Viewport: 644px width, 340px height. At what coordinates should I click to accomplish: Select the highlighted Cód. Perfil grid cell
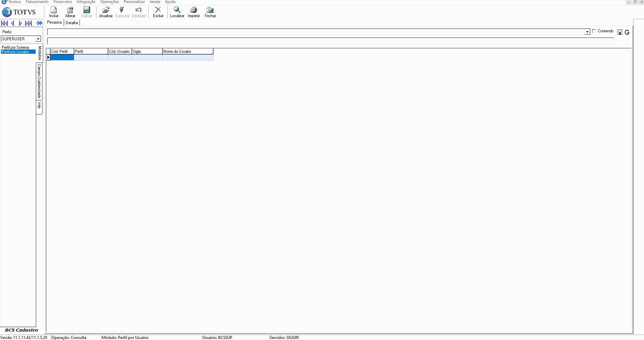coord(62,58)
